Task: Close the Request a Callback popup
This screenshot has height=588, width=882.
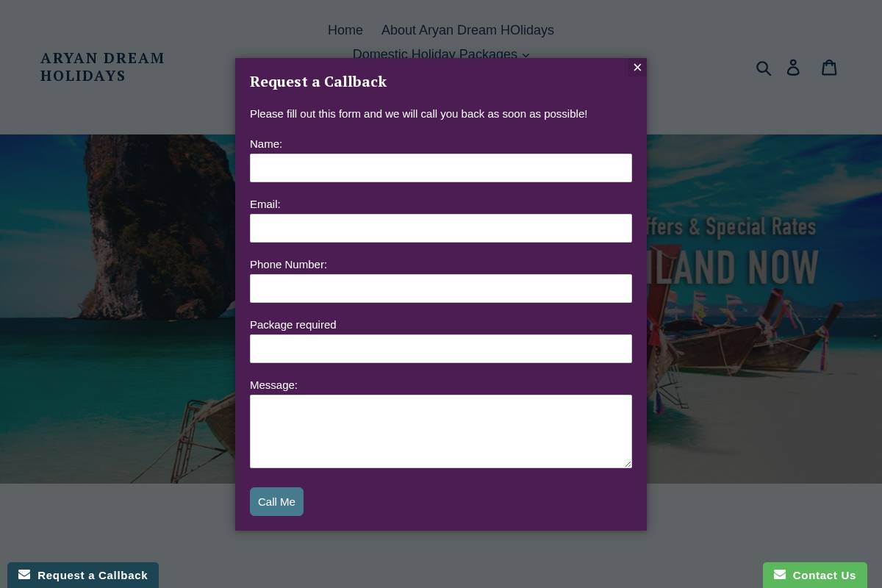Action: (637, 68)
